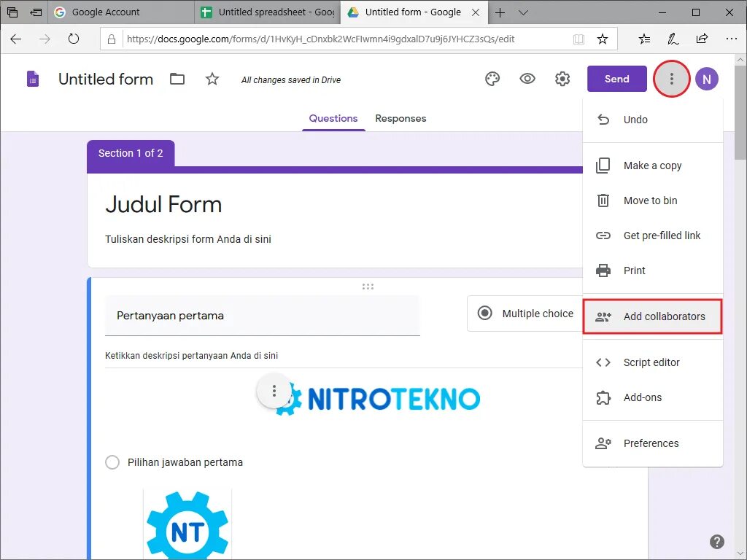Choose Move to bin
This screenshot has width=747, height=560.
point(653,201)
